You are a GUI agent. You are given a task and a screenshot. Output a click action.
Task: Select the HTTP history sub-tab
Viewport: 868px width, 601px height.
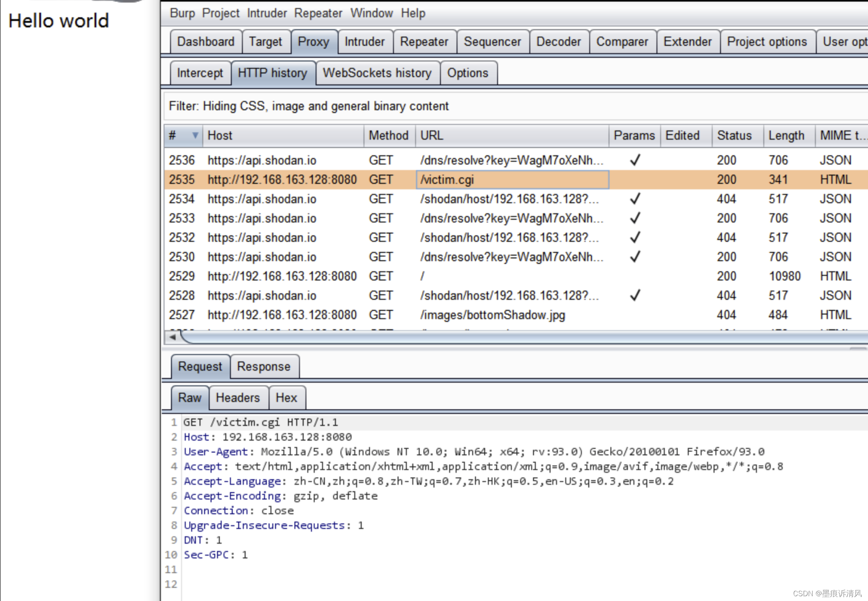tap(273, 73)
